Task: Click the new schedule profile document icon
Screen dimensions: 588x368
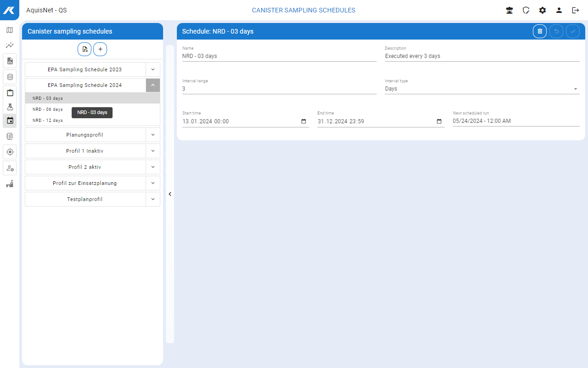Action: pyautogui.click(x=85, y=49)
